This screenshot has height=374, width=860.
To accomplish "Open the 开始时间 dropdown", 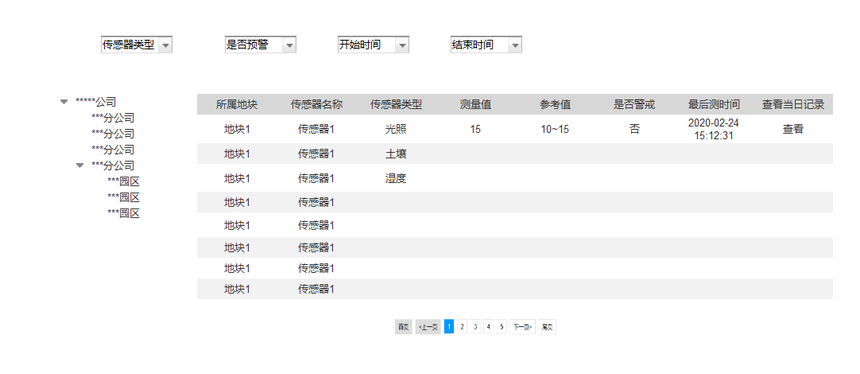I will [374, 45].
